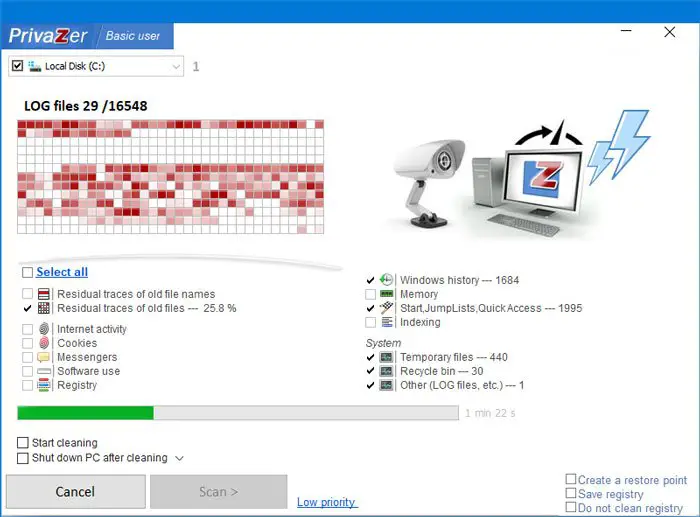700x517 pixels.
Task: Click the Messengers speech bubble icon
Action: point(43,357)
